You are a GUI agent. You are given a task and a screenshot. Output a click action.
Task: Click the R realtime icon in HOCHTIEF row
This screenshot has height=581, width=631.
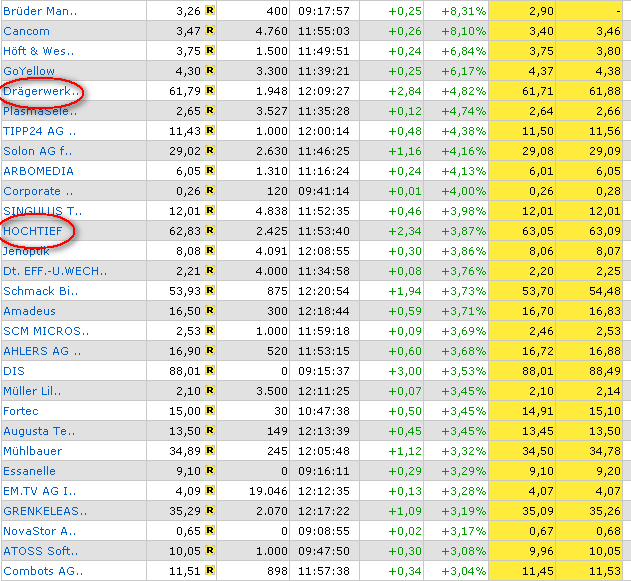(210, 230)
